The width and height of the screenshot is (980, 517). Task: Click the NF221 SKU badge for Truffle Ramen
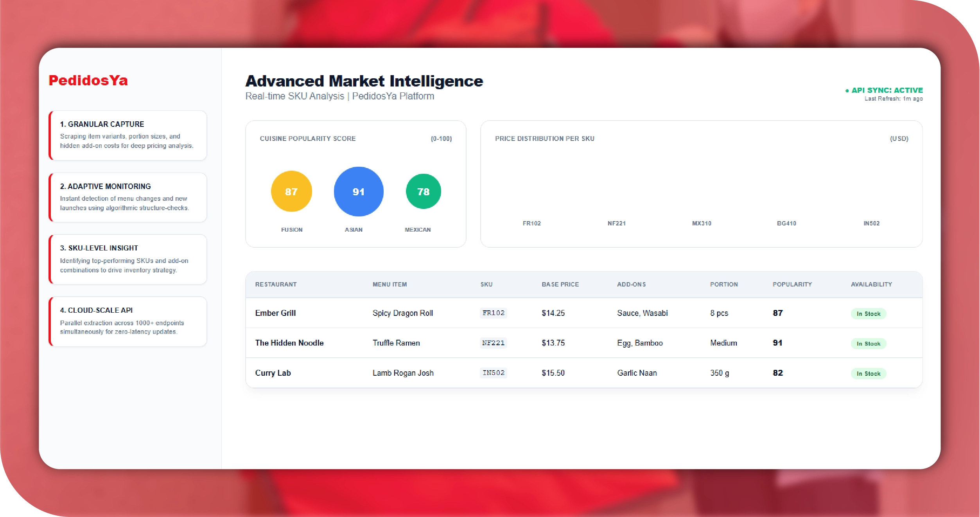(493, 343)
